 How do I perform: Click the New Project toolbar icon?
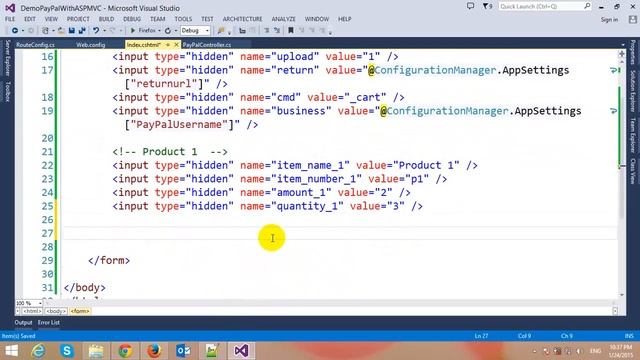click(x=45, y=31)
